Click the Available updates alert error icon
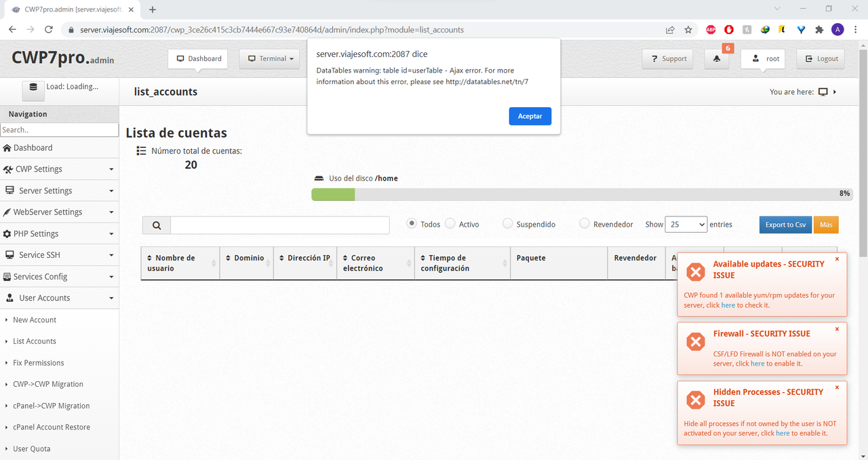868x460 pixels. 696,272
